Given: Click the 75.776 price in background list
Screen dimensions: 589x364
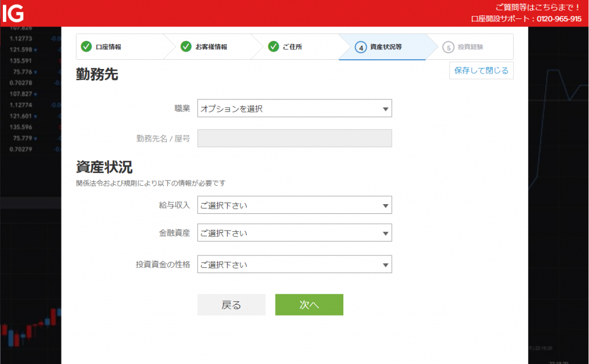Looking at the screenshot, I should tap(22, 72).
